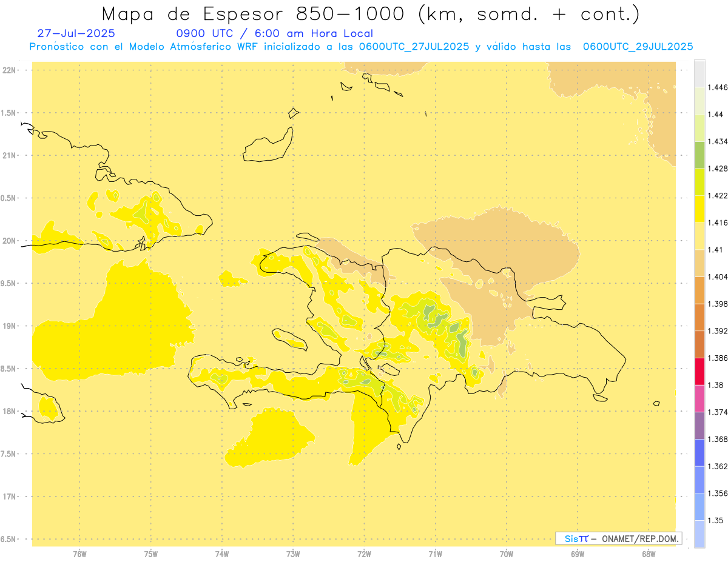Pick the pink legend swatch between 1.374 and 1.38
Screen dimensions: 728x562
(699, 398)
